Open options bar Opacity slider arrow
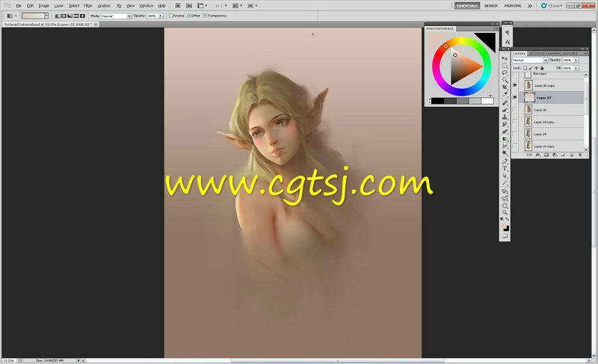 point(161,16)
